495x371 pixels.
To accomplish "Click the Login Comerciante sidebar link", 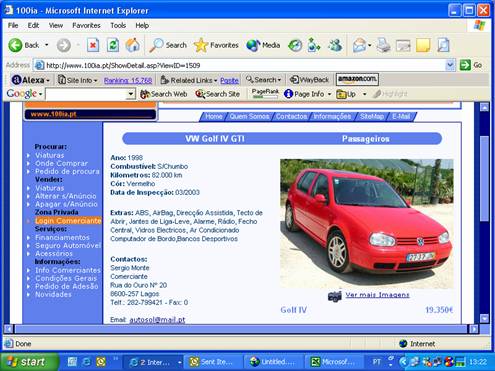I will 68,221.
